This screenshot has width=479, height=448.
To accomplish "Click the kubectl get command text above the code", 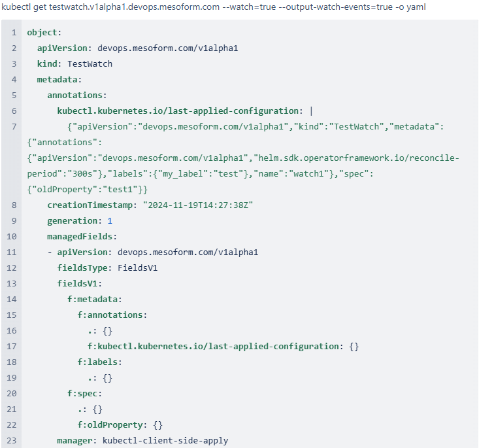I will point(214,7).
